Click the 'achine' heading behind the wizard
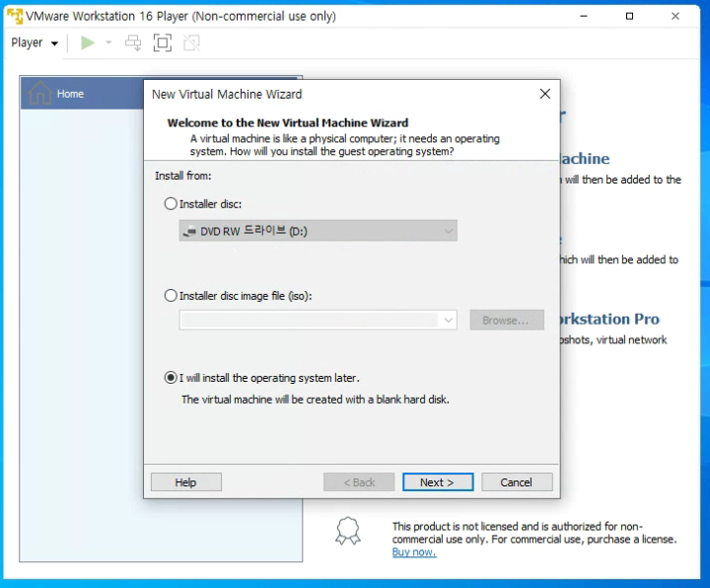This screenshot has height=588, width=710. pos(585,159)
